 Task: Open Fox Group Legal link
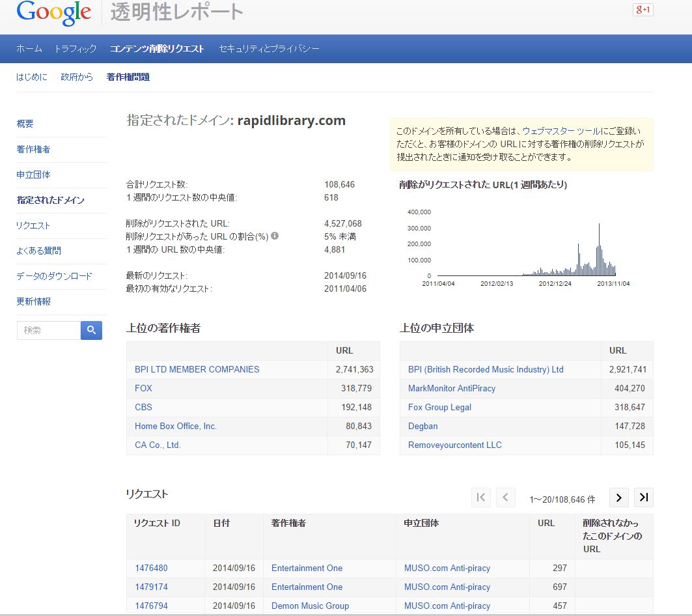click(x=439, y=407)
